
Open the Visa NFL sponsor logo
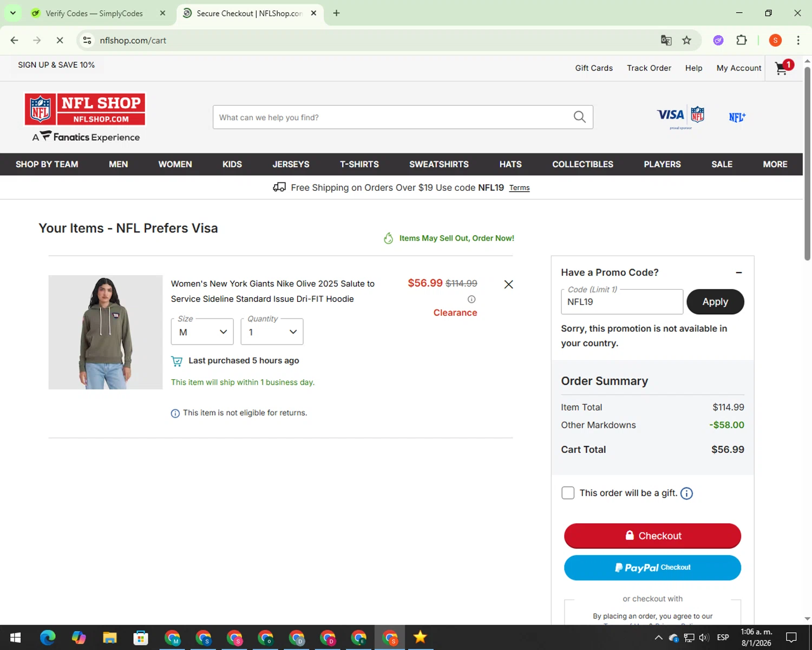pyautogui.click(x=680, y=117)
